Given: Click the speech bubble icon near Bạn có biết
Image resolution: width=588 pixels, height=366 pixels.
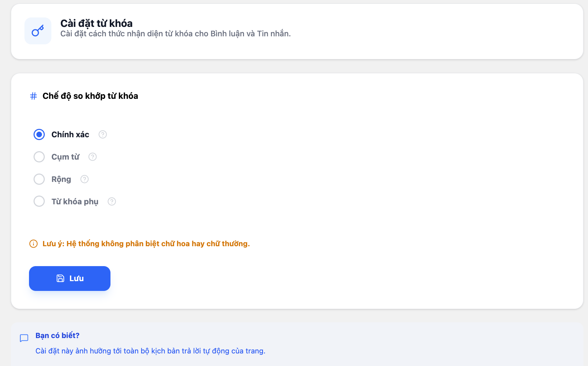Looking at the screenshot, I should [24, 338].
